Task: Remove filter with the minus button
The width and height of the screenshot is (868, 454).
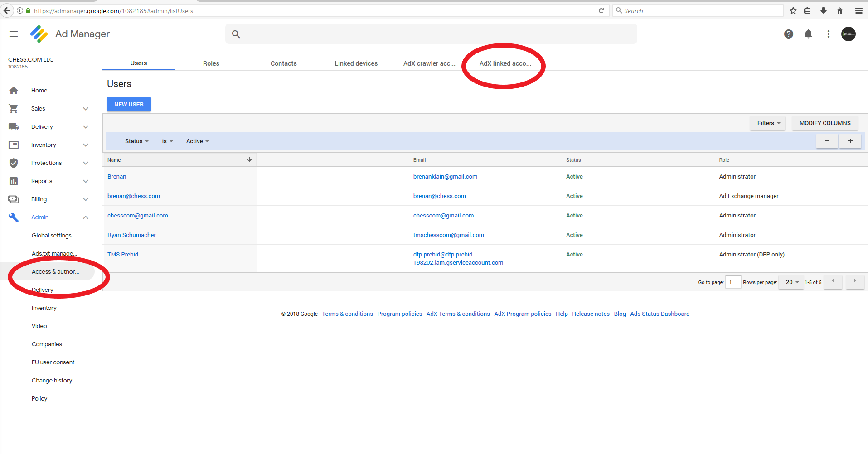Action: click(827, 141)
